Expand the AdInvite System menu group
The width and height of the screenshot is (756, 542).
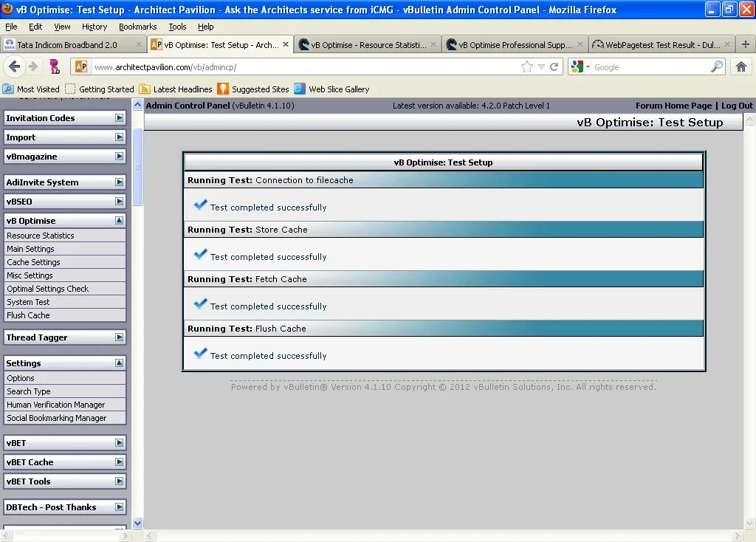pos(119,182)
